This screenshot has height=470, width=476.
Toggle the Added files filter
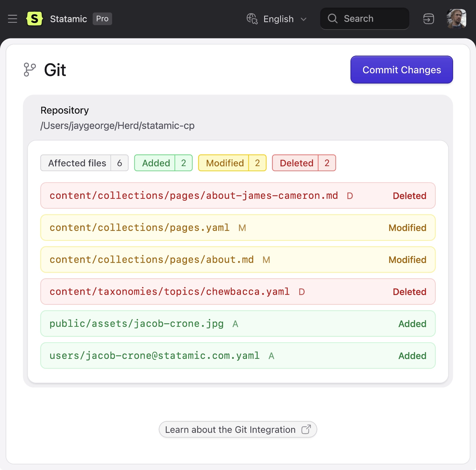click(x=163, y=163)
